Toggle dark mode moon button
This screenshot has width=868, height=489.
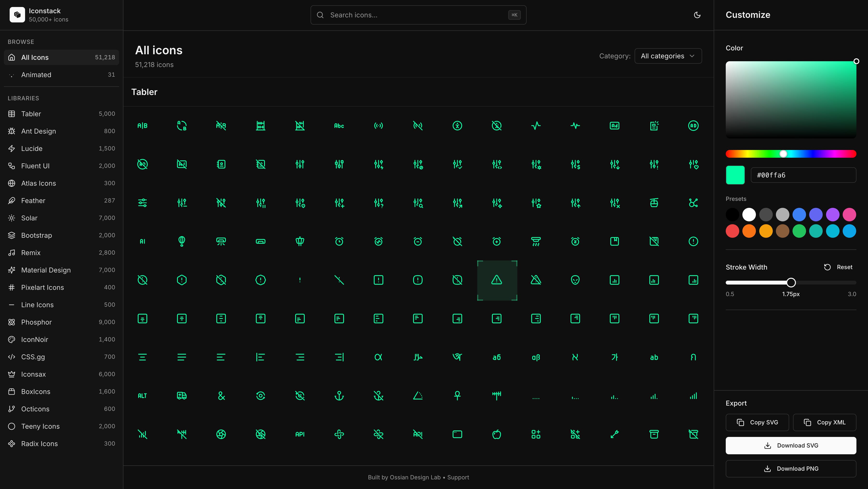coord(697,15)
